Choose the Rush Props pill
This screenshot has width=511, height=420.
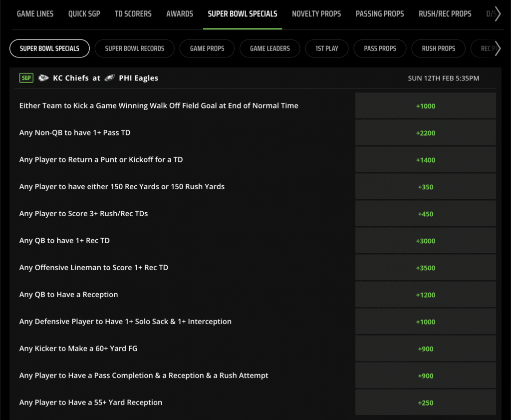(438, 48)
